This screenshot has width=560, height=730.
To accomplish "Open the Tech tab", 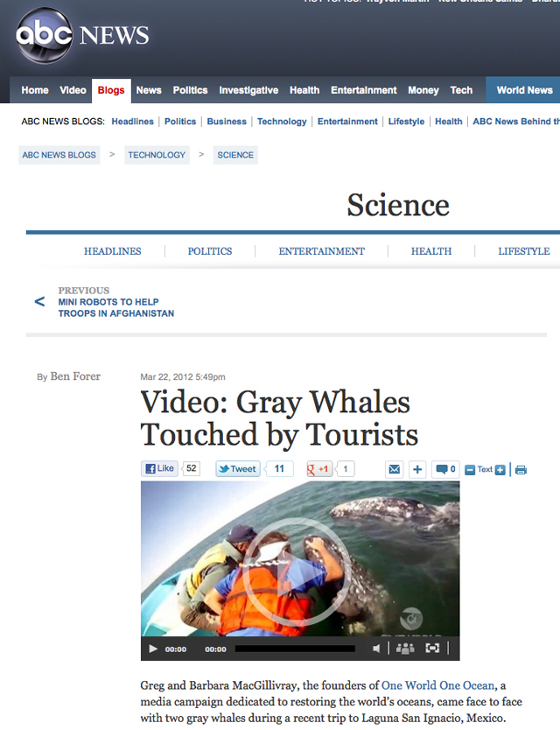I will click(461, 90).
